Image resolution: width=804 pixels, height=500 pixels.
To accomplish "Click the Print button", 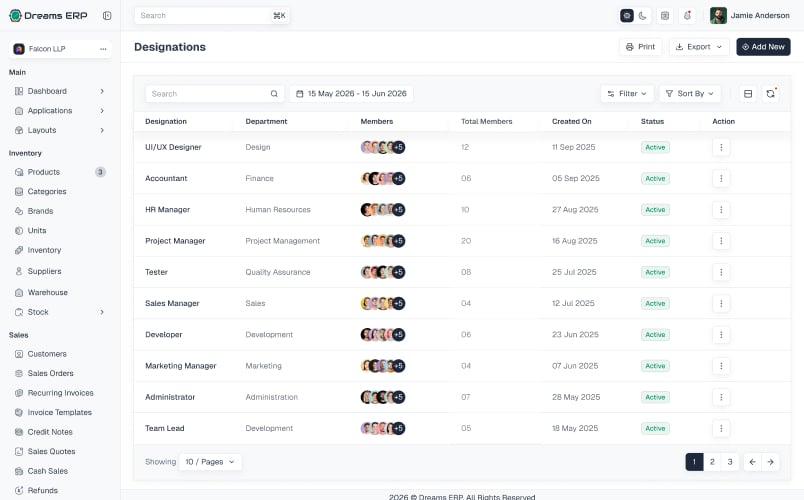I will point(640,47).
